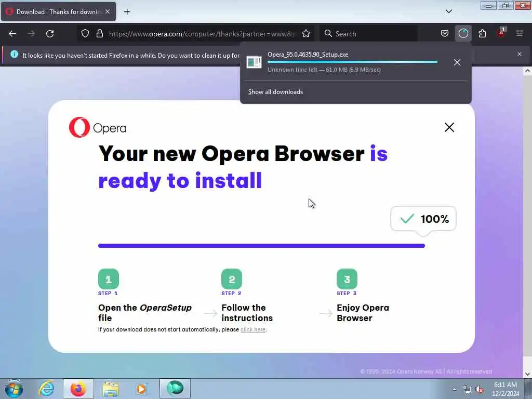The height and width of the screenshot is (399, 532).
Task: Close the Download Thanks tab
Action: point(108,11)
